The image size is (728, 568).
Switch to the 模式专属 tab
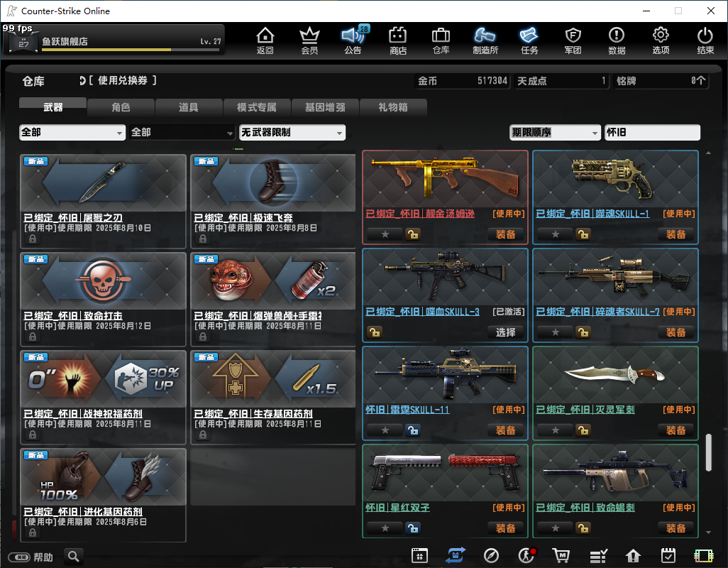click(x=257, y=106)
